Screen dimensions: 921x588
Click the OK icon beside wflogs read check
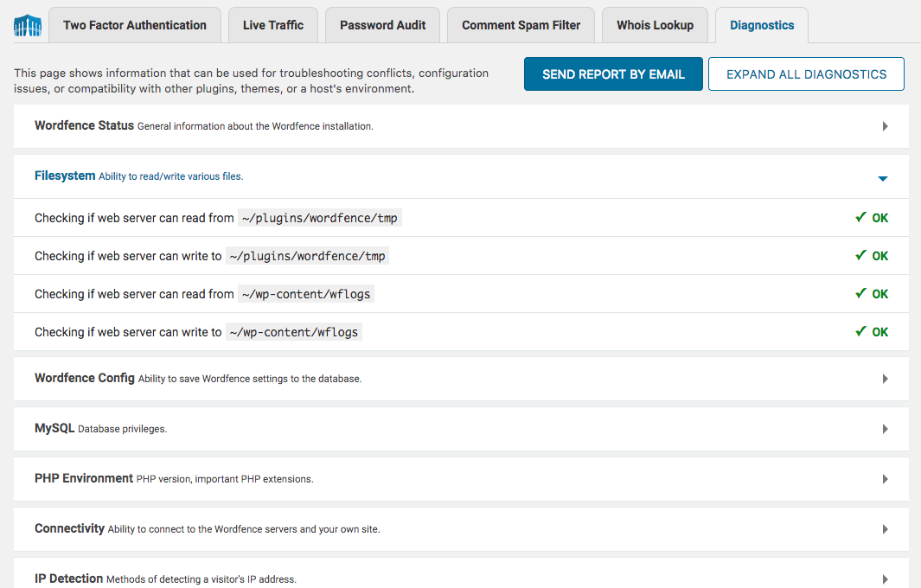(872, 293)
